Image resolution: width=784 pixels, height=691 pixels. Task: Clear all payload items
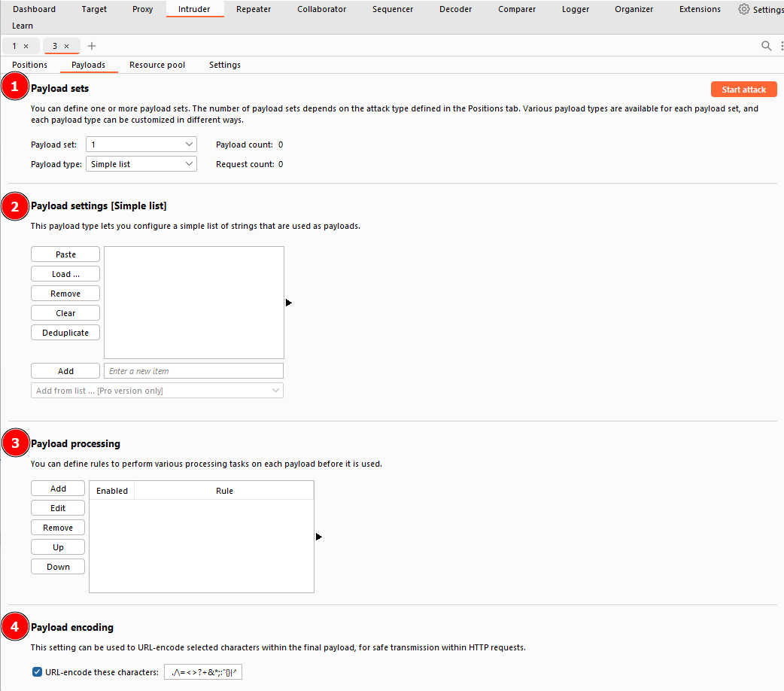click(65, 312)
